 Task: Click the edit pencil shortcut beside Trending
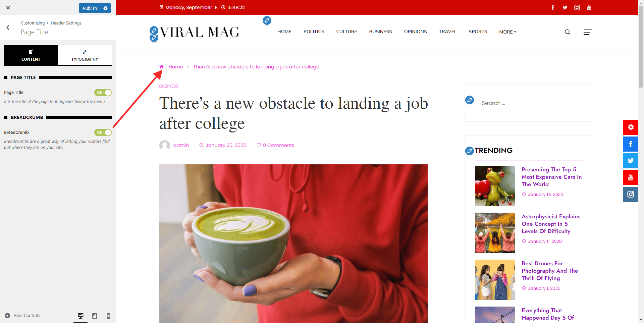coord(470,151)
